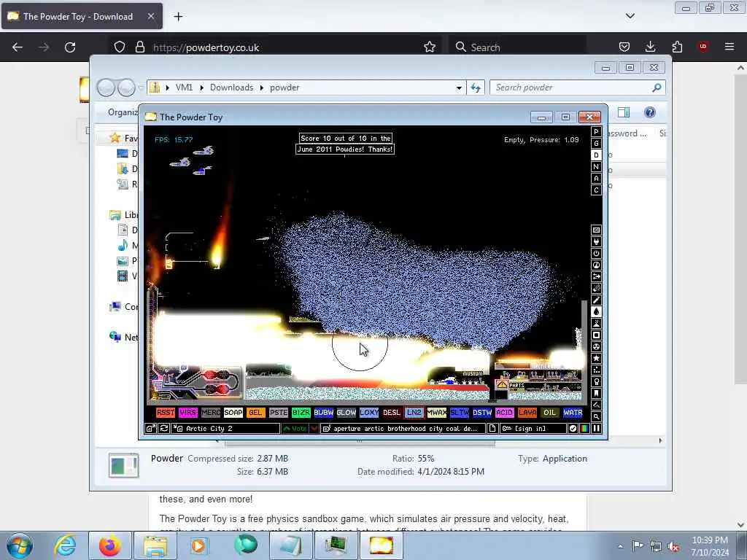Open the Electronics category plug icon
This screenshot has width=747, height=560.
pos(596,242)
